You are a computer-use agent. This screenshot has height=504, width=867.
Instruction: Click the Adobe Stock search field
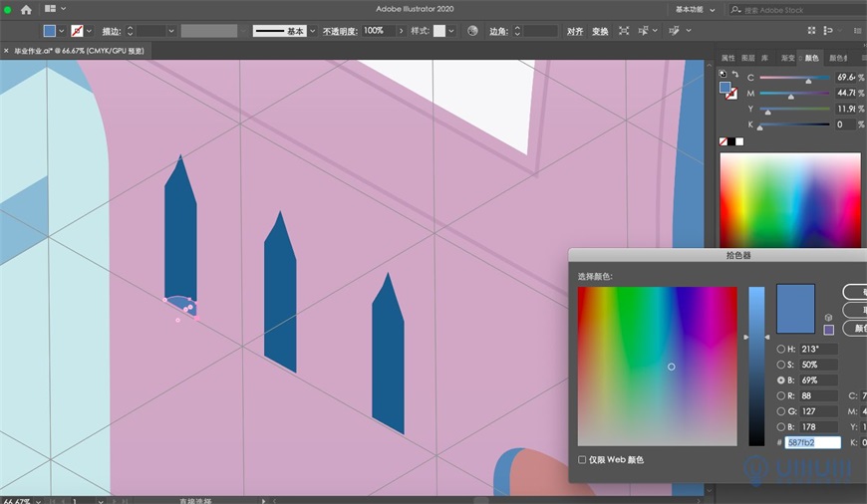(797, 9)
